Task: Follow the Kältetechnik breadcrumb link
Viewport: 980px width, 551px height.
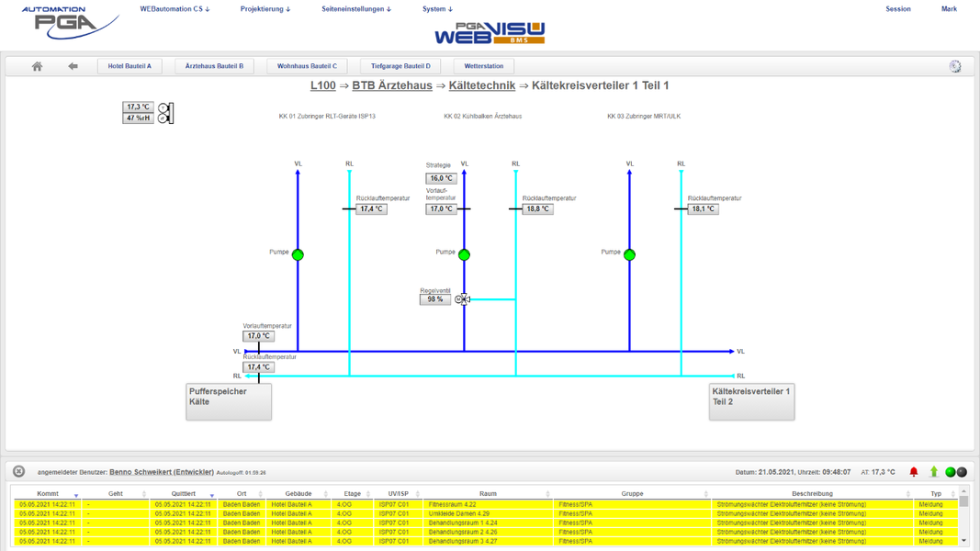Action: pyautogui.click(x=481, y=85)
